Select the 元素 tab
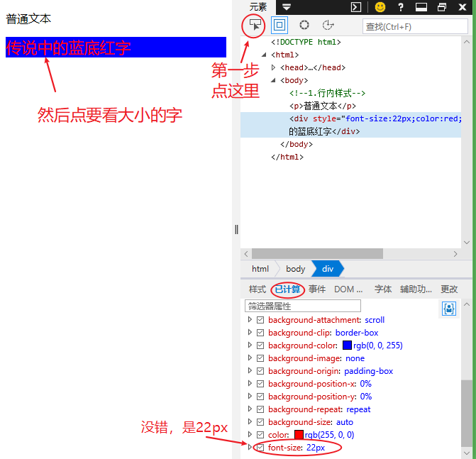 [258, 6]
